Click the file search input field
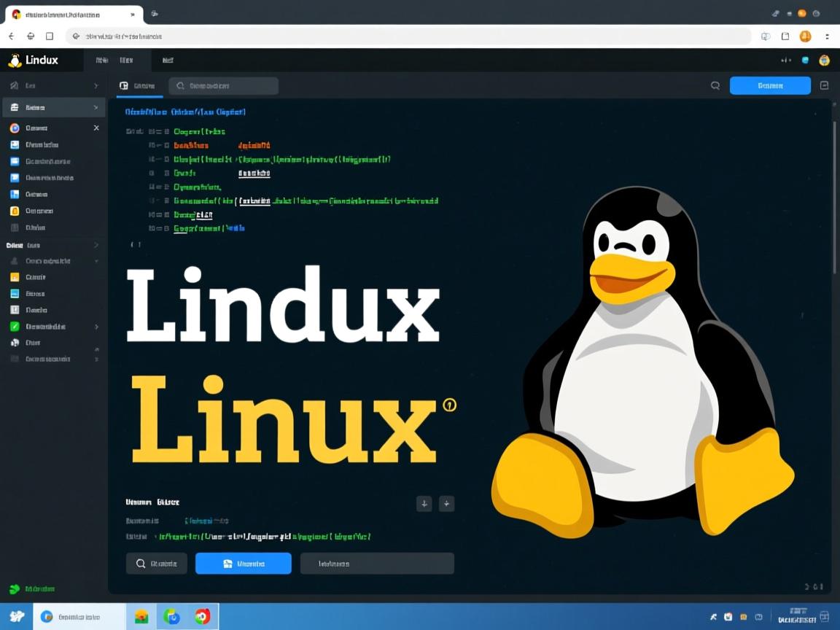The width and height of the screenshot is (840, 630). (x=222, y=85)
